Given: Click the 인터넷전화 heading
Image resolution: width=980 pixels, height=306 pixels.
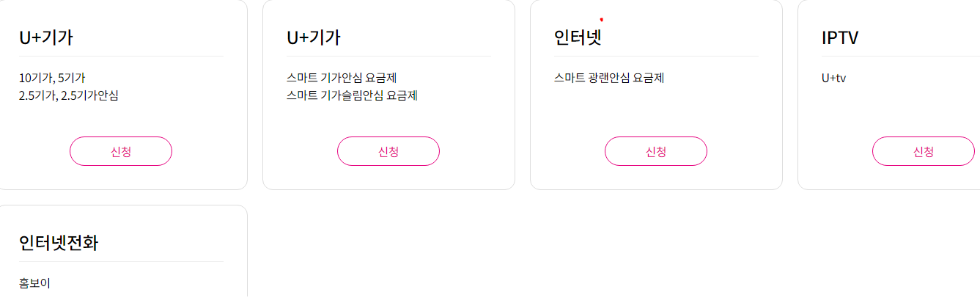Looking at the screenshot, I should (x=59, y=243).
